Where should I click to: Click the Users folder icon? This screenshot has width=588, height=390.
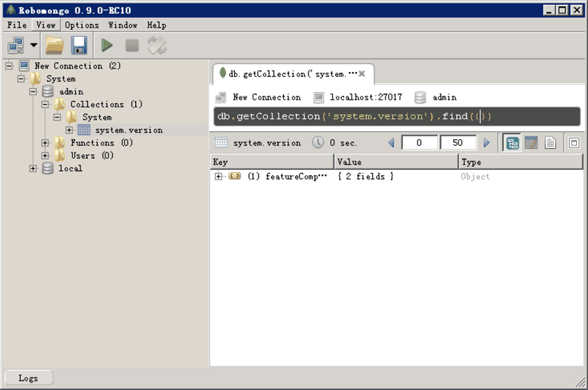(60, 155)
